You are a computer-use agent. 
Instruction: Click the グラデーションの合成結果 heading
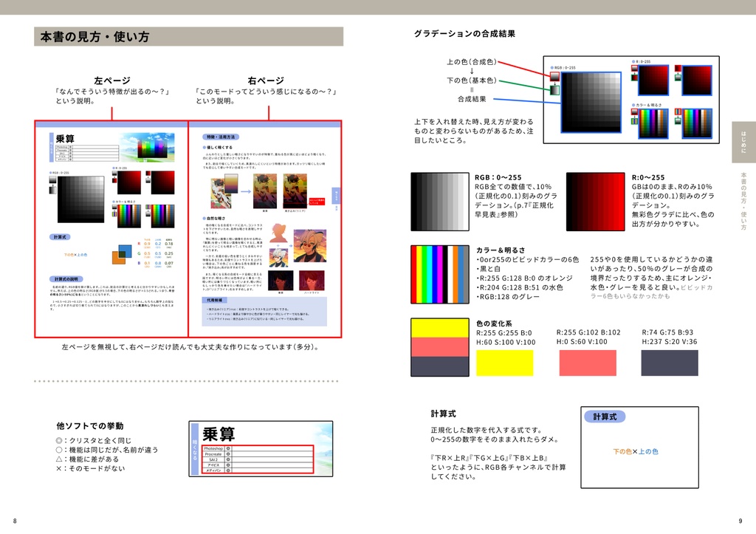[465, 34]
